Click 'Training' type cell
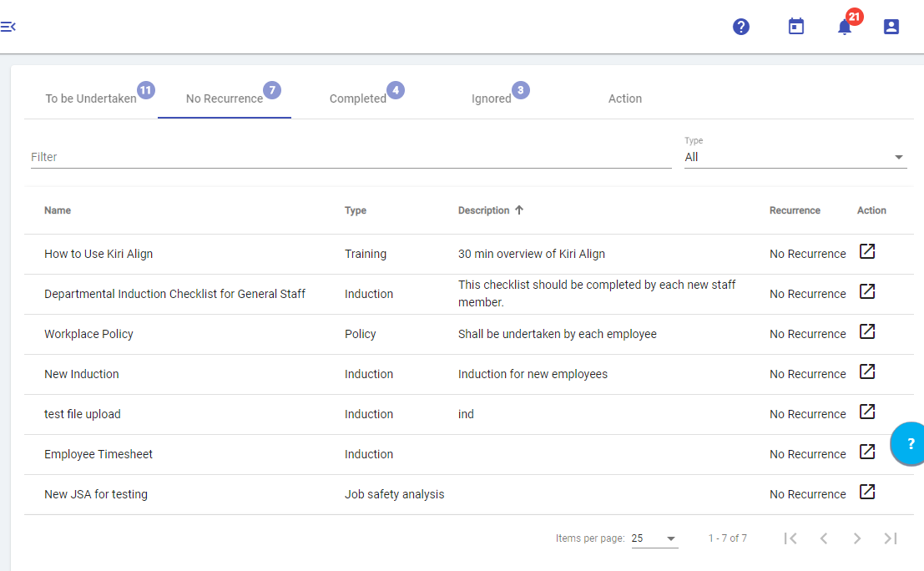 pos(366,254)
